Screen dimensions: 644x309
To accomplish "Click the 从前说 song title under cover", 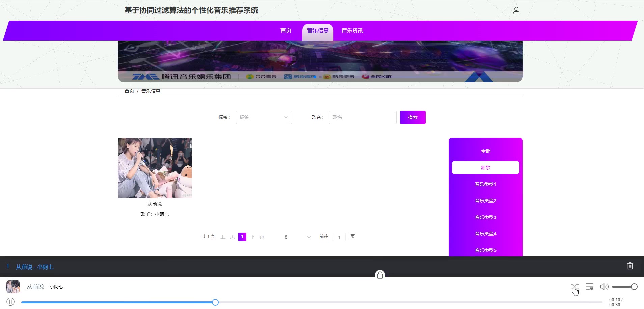I will pyautogui.click(x=155, y=204).
